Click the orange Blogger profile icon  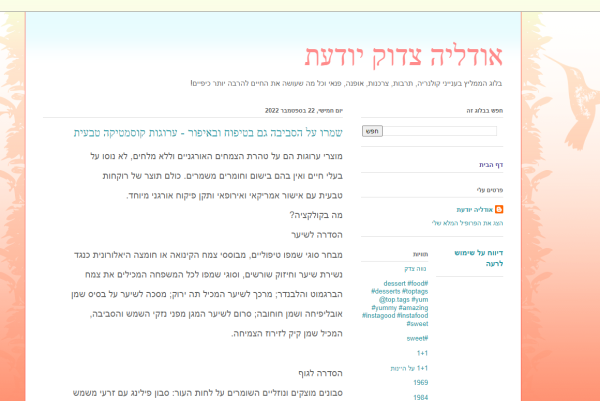(499, 209)
